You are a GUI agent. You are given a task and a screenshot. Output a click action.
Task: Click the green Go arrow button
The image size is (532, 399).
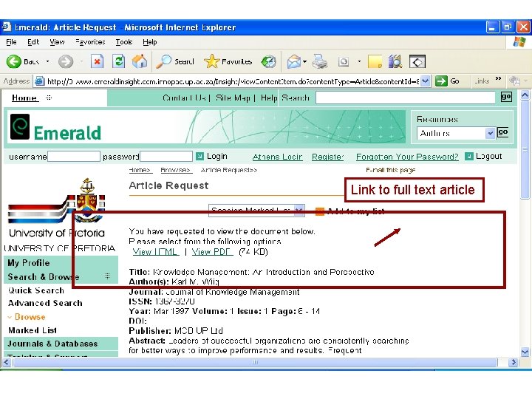coord(441,81)
